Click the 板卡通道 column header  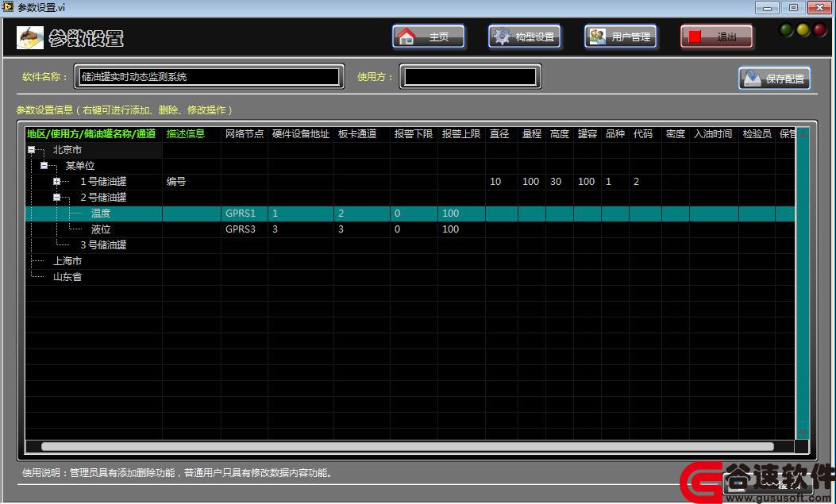357,133
